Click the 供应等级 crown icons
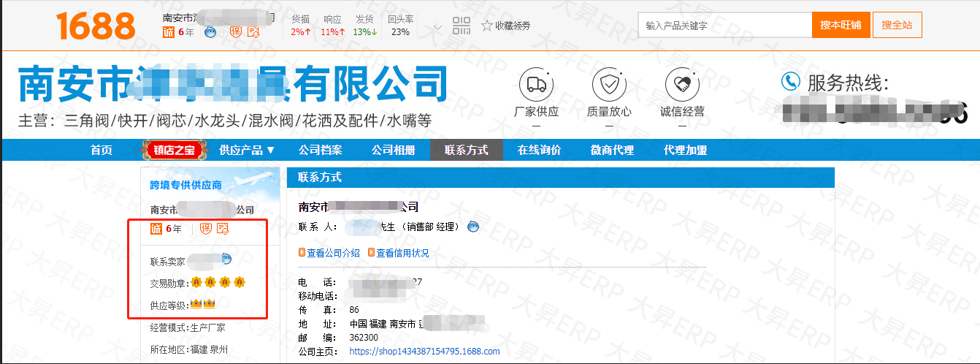This screenshot has width=980, height=364. click(202, 304)
